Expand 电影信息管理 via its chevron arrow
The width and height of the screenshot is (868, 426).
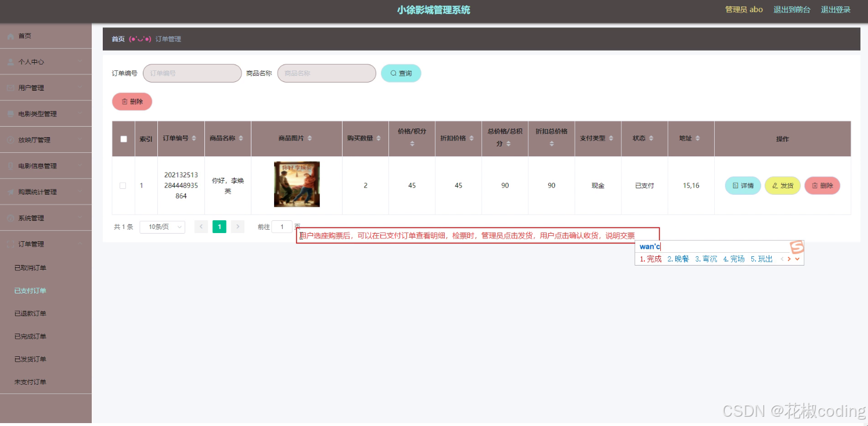point(80,166)
